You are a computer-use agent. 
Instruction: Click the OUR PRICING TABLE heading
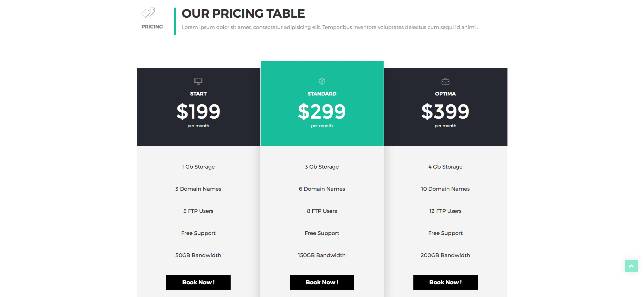243,14
